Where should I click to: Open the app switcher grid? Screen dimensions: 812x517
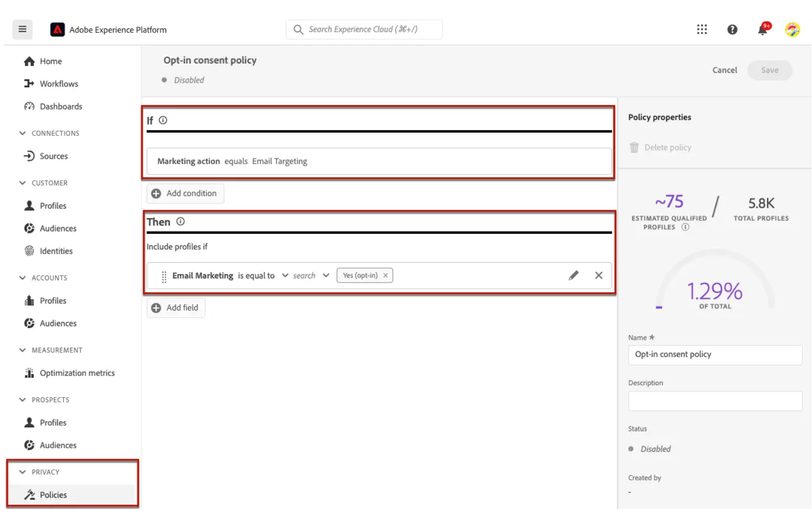pyautogui.click(x=702, y=29)
